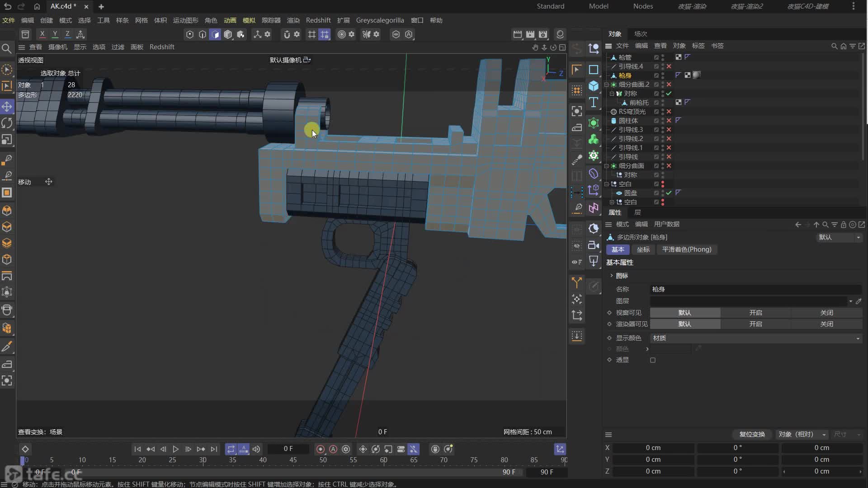868x488 pixels.
Task: Collapse the 细分曲面.2 tree node
Action: pyautogui.click(x=607, y=84)
